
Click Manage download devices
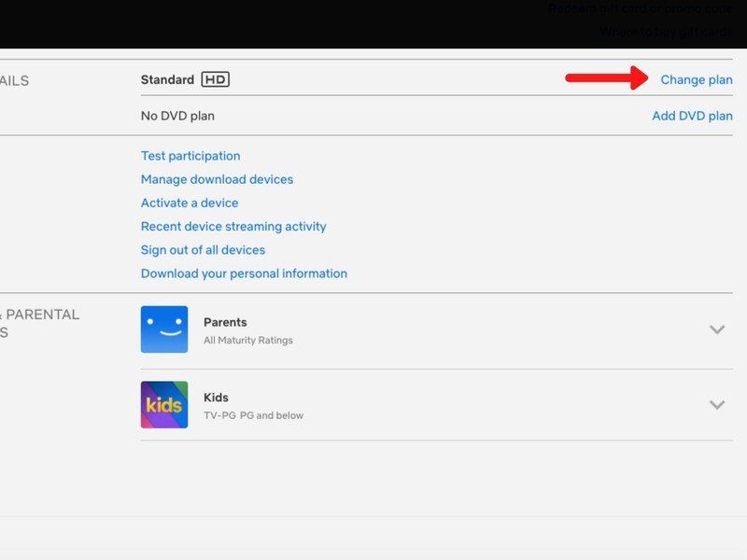217,179
